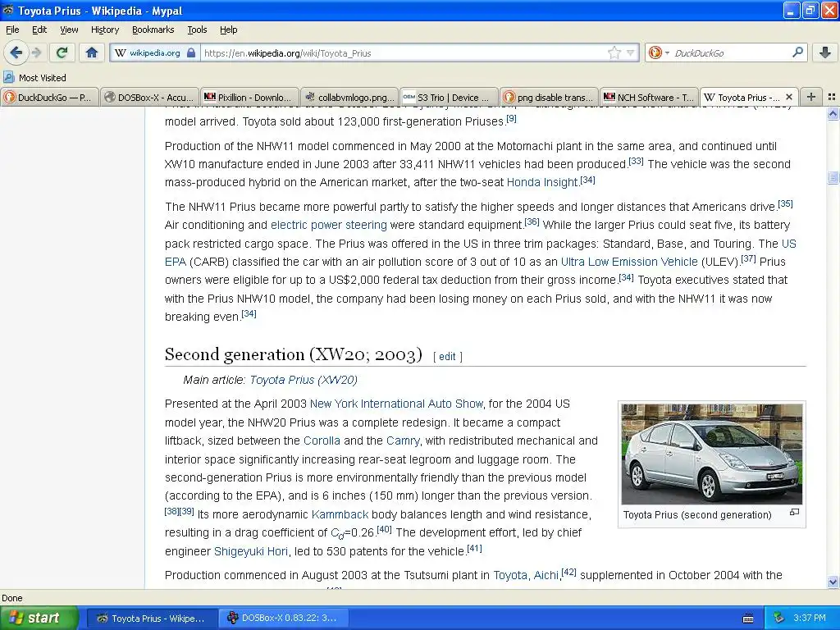Switch to the S3 Trio Device tab
The image size is (840, 630).
(449, 97)
